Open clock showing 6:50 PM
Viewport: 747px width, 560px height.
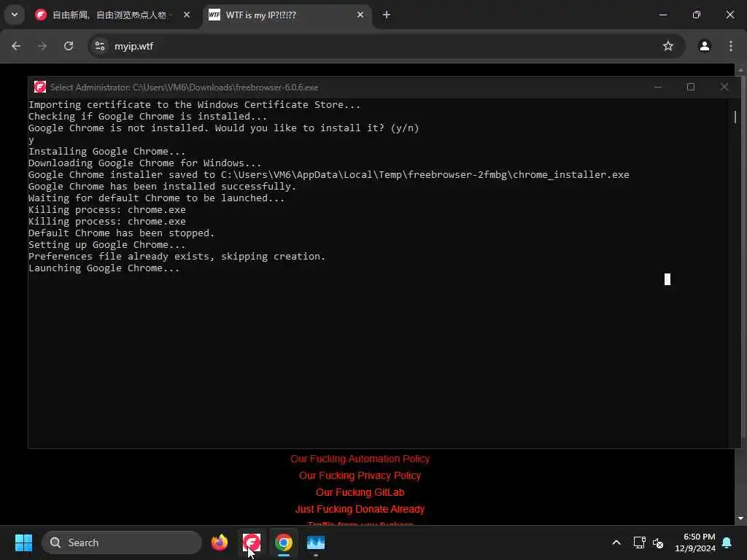click(694, 542)
